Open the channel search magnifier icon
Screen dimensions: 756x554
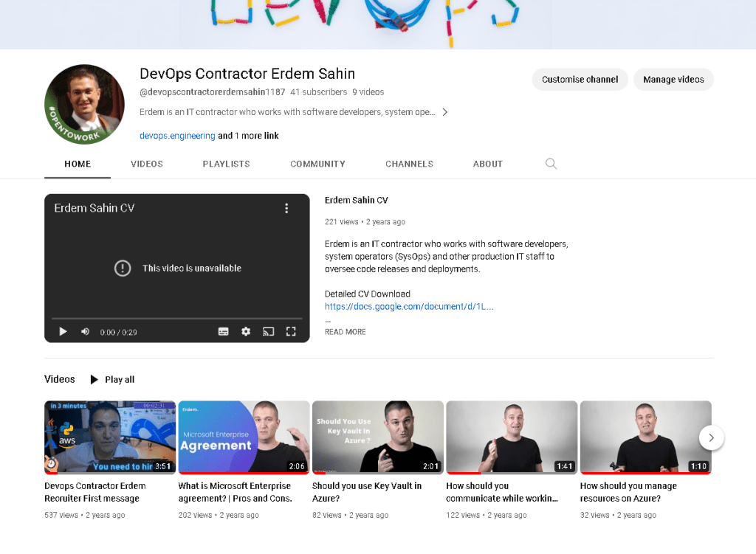551,164
